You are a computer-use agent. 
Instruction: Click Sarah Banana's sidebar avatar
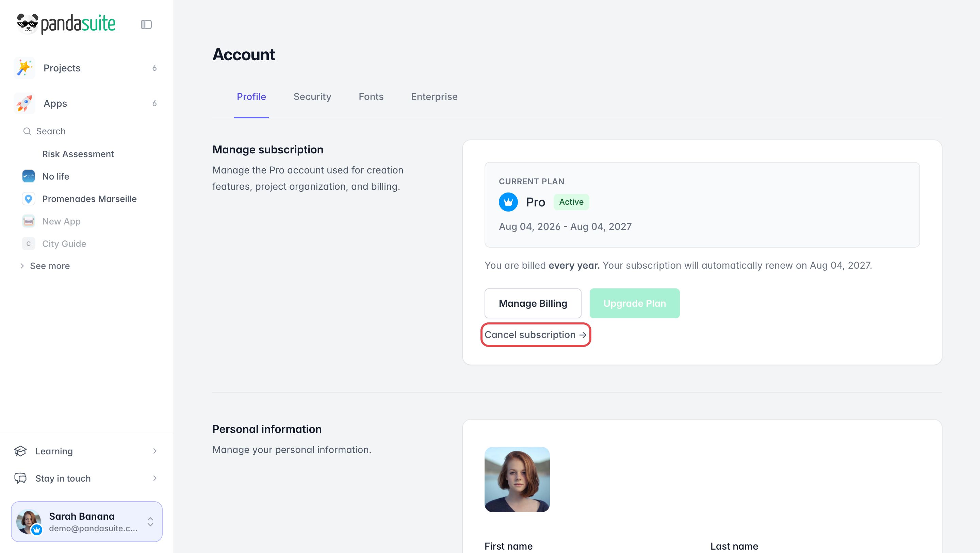[x=29, y=522]
